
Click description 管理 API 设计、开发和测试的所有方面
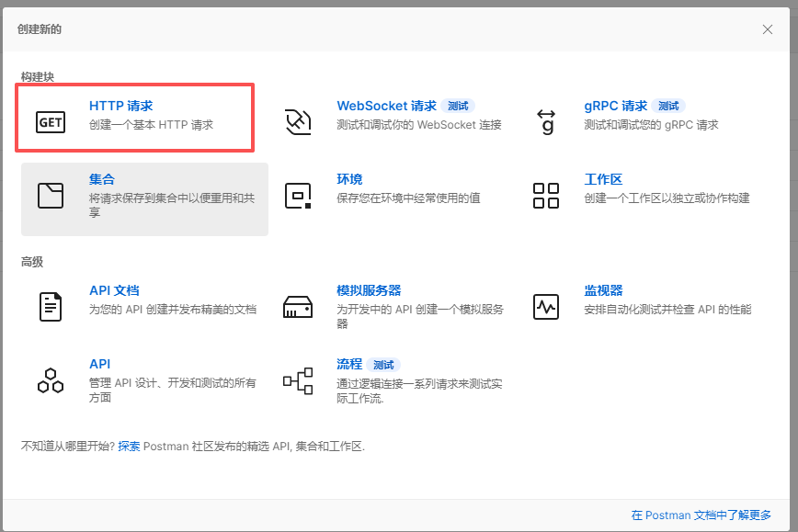click(x=173, y=391)
